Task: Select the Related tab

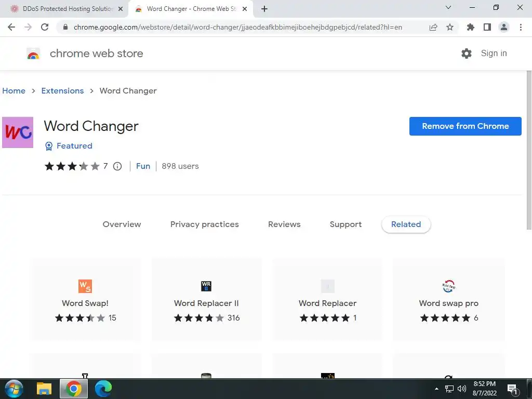Action: click(x=406, y=224)
